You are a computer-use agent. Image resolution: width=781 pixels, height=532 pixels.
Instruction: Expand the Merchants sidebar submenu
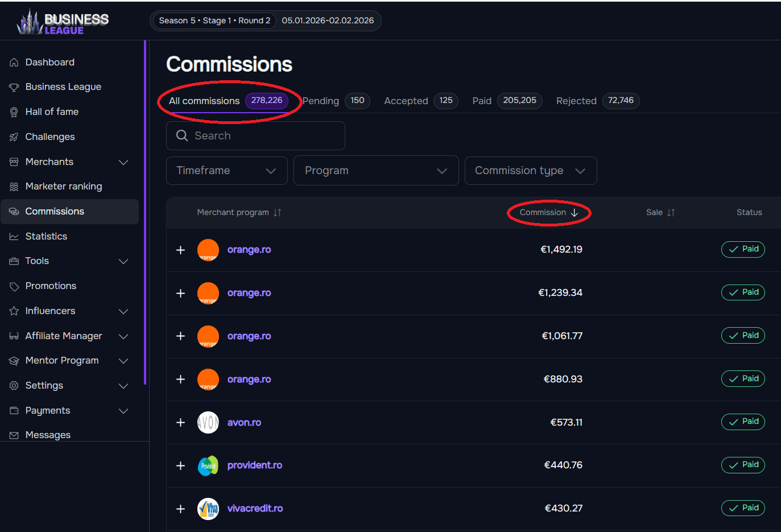123,162
